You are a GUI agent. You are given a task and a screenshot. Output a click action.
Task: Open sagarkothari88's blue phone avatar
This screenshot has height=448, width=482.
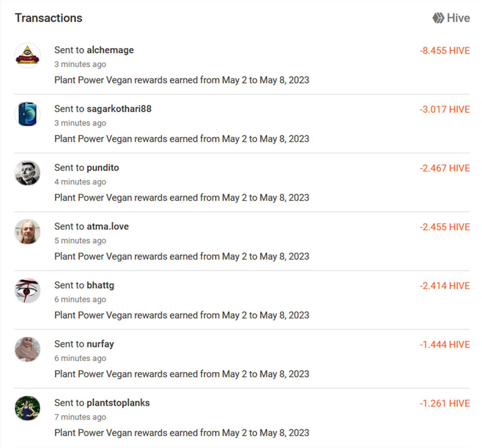coord(27,114)
